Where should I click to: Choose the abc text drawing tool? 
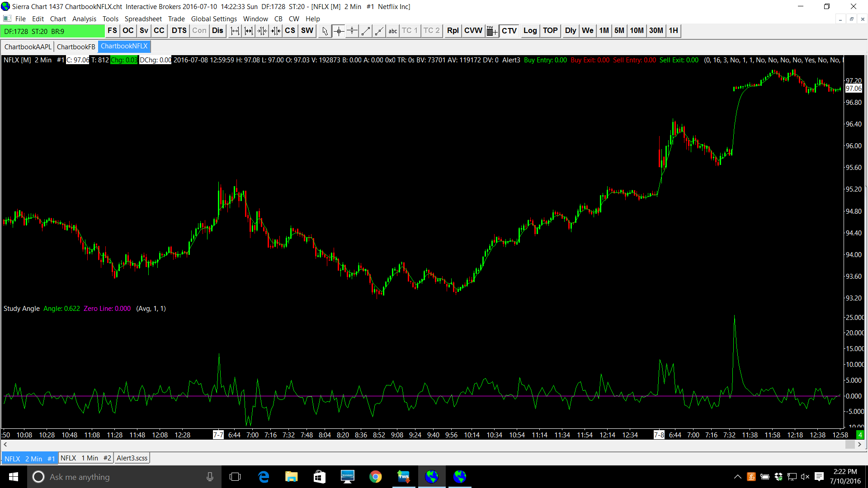(393, 31)
